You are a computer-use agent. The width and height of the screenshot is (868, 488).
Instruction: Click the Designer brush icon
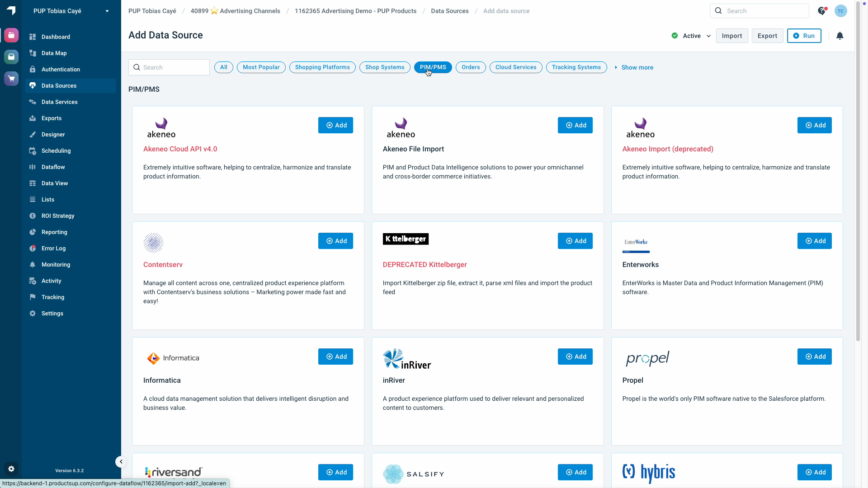(33, 134)
